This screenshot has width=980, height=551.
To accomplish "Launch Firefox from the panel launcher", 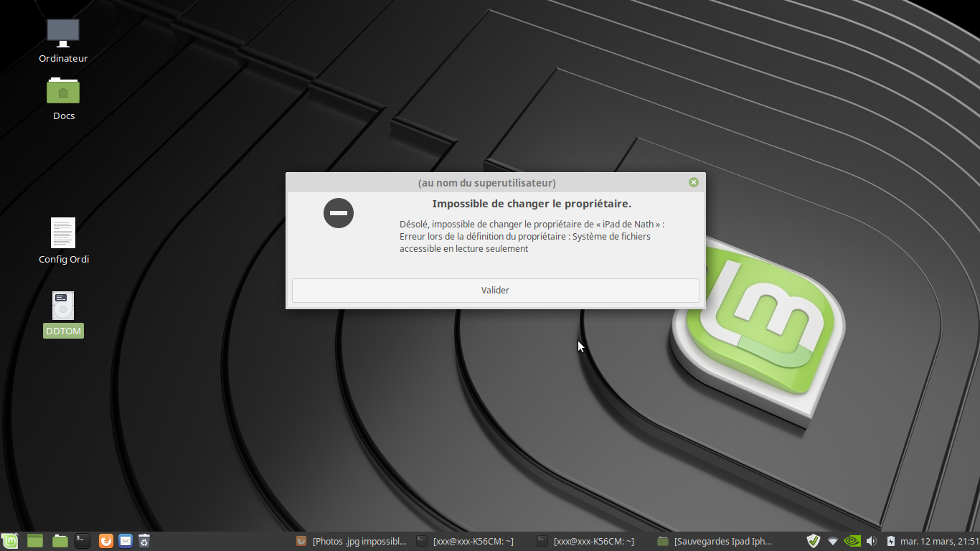I will point(106,541).
